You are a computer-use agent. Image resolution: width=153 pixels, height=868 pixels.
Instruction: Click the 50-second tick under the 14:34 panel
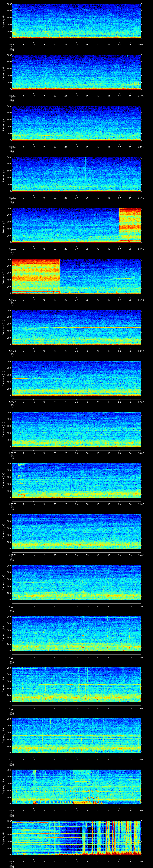pos(119,810)
